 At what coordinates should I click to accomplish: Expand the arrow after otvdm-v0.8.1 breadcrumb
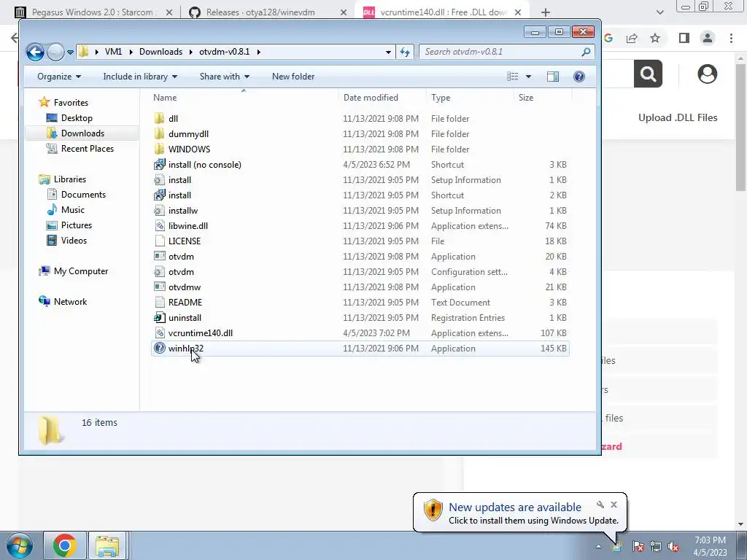[x=259, y=52]
